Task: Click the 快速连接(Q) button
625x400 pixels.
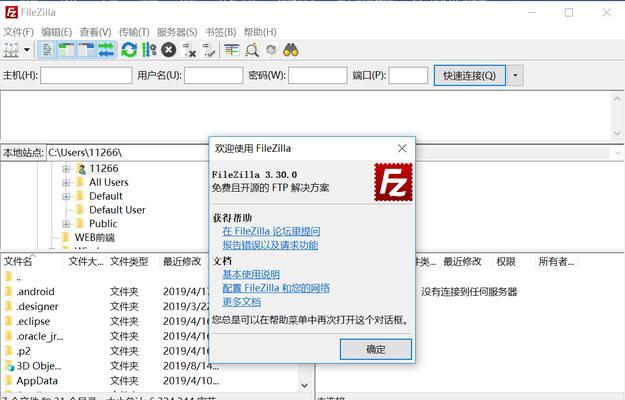Action: tap(470, 75)
